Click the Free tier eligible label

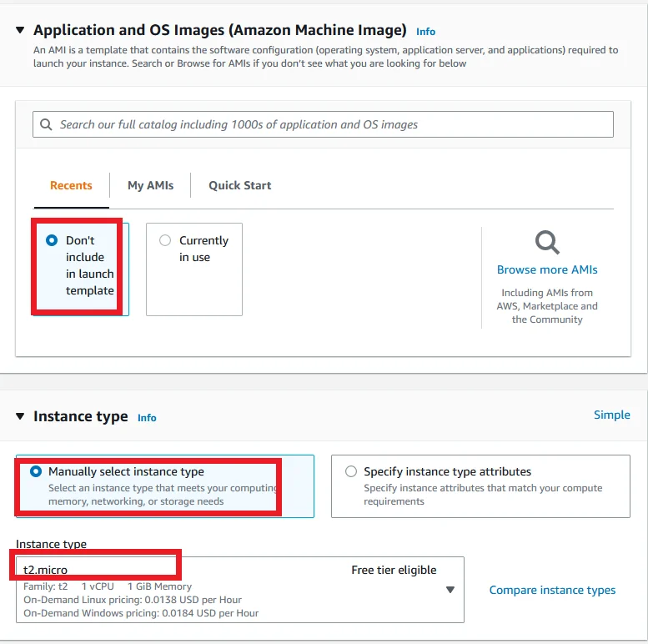(394, 570)
